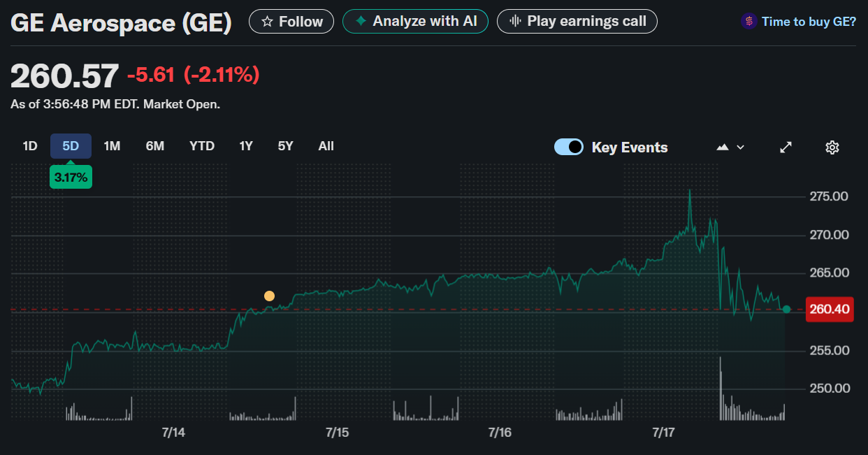Click the 7/16 date label
The width and height of the screenshot is (868, 455).
coord(500,433)
